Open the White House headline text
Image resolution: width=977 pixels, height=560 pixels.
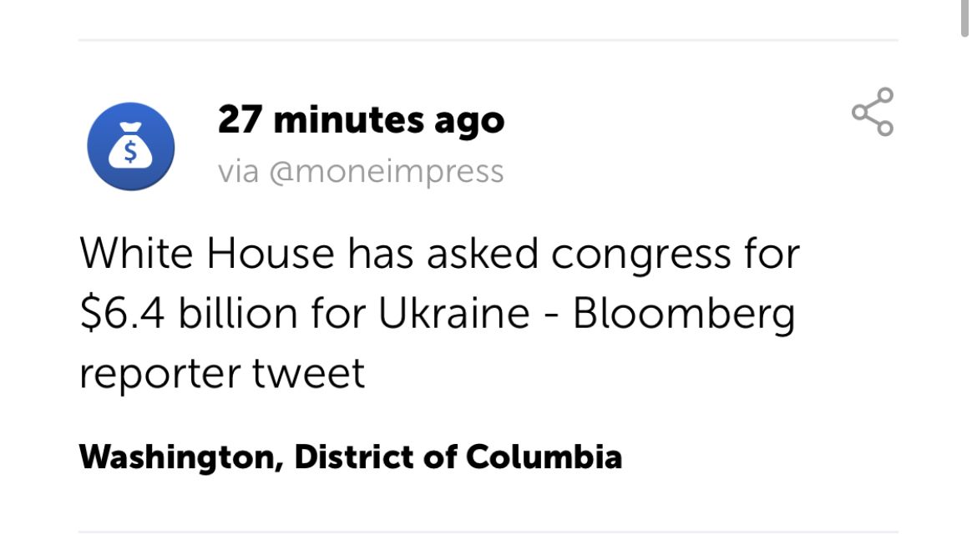pyautogui.click(x=439, y=313)
